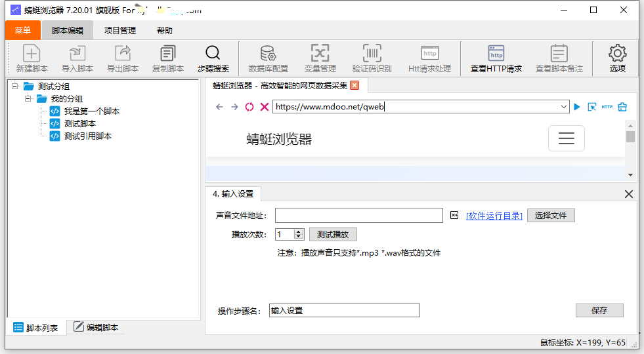This screenshot has height=354, width=644.
Task: Open 选项 gear settings
Action: 617,58
